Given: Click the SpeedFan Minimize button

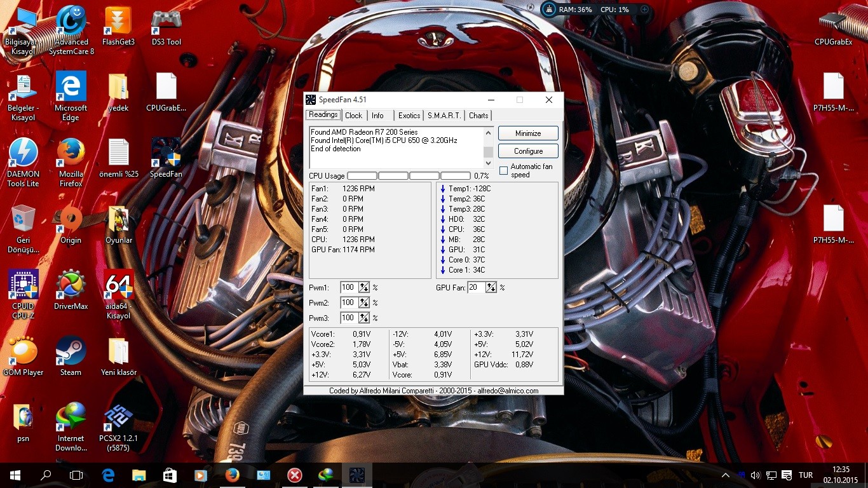Looking at the screenshot, I should [x=528, y=133].
